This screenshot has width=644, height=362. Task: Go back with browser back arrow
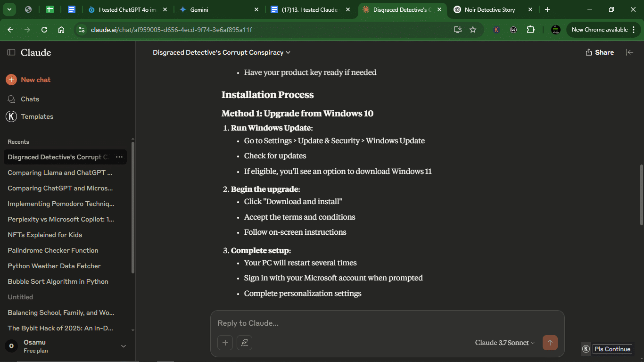[10, 30]
